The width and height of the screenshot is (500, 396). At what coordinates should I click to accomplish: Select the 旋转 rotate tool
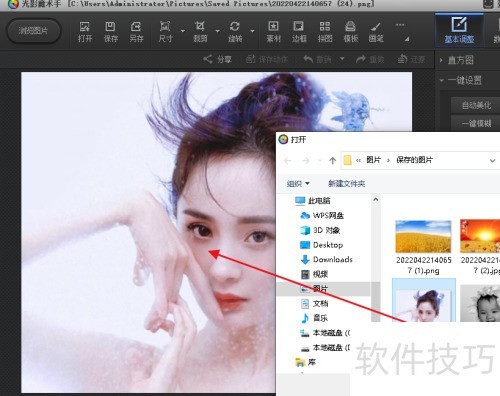[x=235, y=32]
